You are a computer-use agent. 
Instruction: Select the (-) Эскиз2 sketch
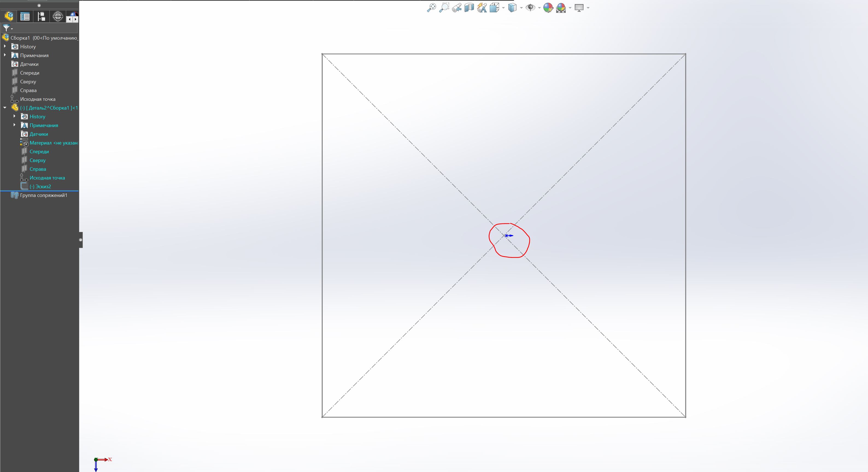point(40,187)
